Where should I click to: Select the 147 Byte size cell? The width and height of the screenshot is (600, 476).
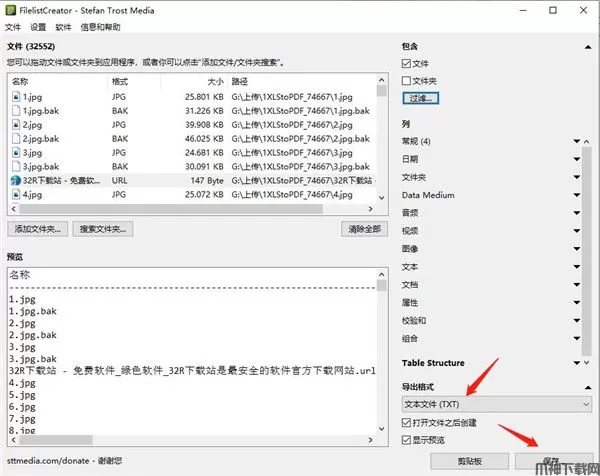tap(207, 181)
